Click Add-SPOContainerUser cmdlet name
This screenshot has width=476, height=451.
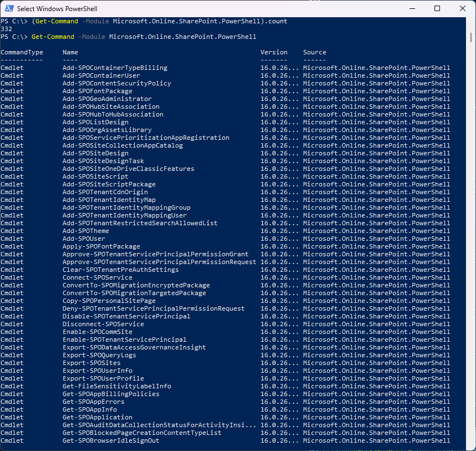101,75
